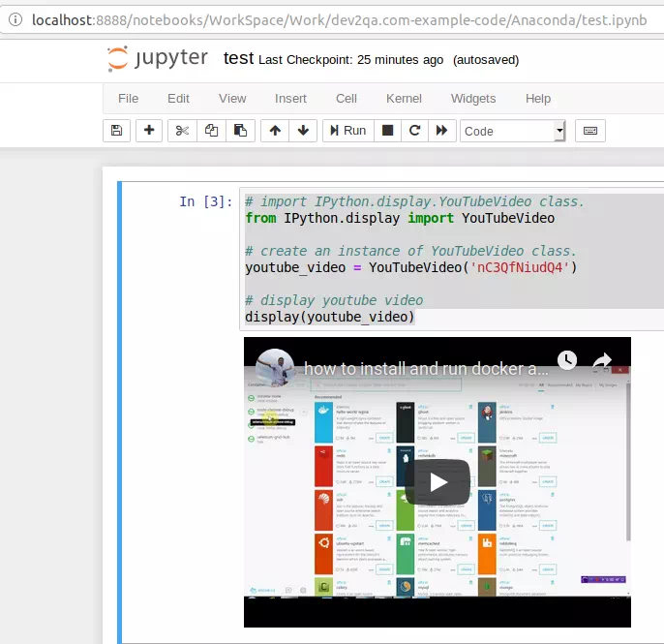Open the Cell menu
This screenshot has width=664, height=644.
347,99
